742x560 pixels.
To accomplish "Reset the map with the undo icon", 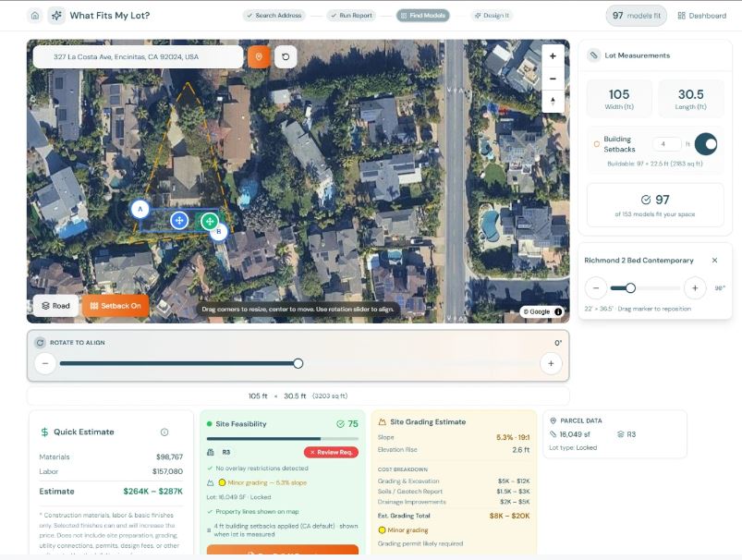I will [286, 56].
